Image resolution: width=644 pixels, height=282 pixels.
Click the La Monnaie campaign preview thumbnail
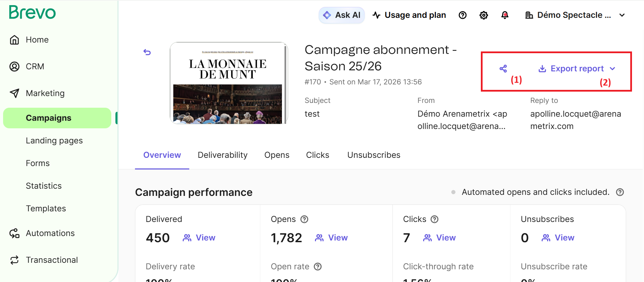pos(228,83)
